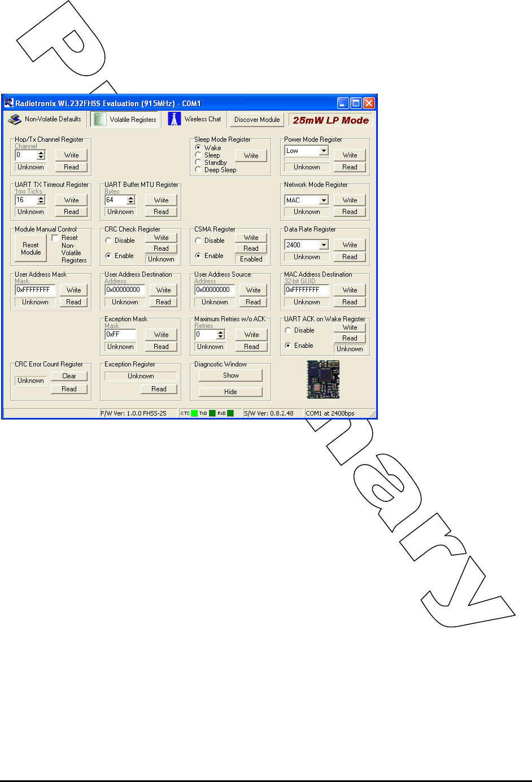The image size is (532, 782).
Task: Open the Wireless Chat tab
Action: coord(195,119)
